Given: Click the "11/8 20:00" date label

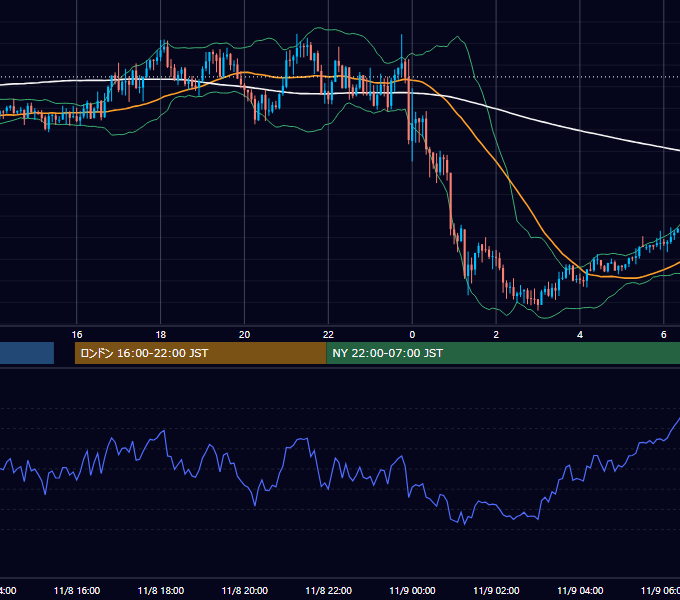Looking at the screenshot, I should [245, 590].
